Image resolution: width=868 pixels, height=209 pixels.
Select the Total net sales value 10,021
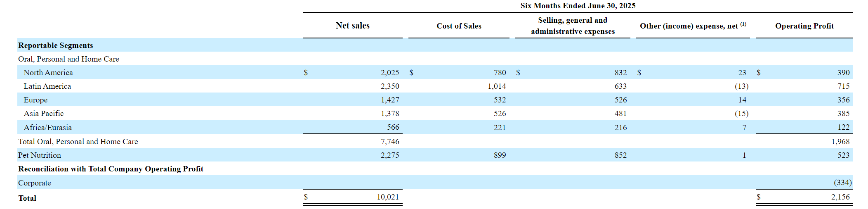coord(388,197)
